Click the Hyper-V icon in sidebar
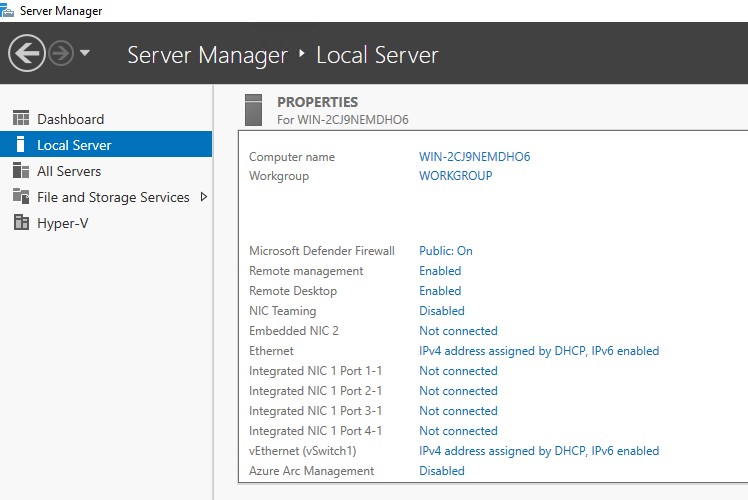Image resolution: width=748 pixels, height=500 pixels. [21, 223]
